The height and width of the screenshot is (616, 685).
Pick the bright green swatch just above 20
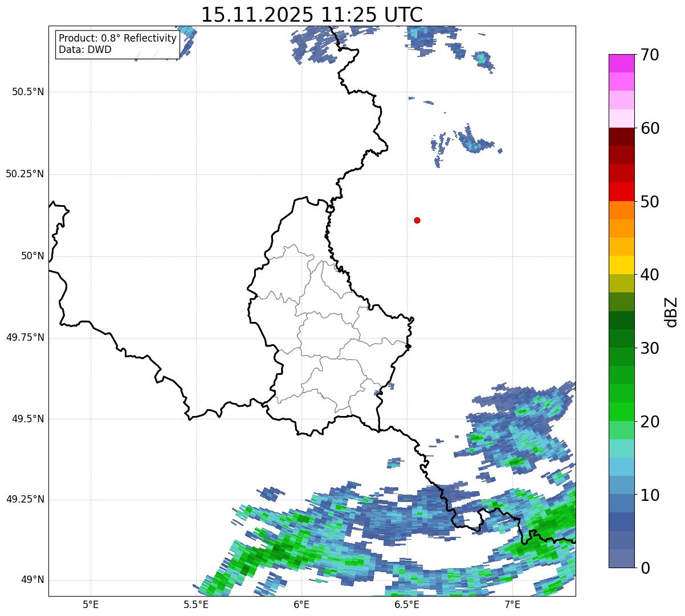pos(622,412)
